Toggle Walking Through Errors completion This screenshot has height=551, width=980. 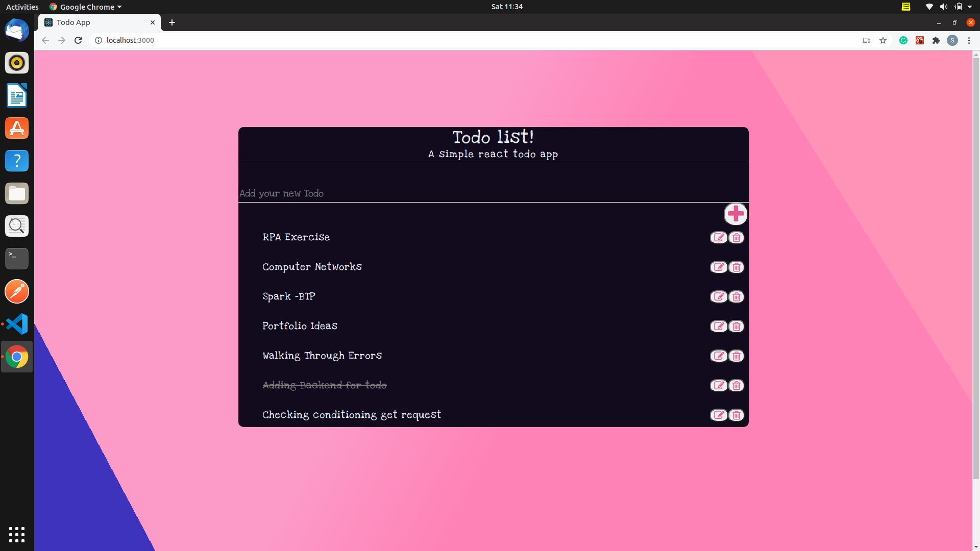pos(322,356)
